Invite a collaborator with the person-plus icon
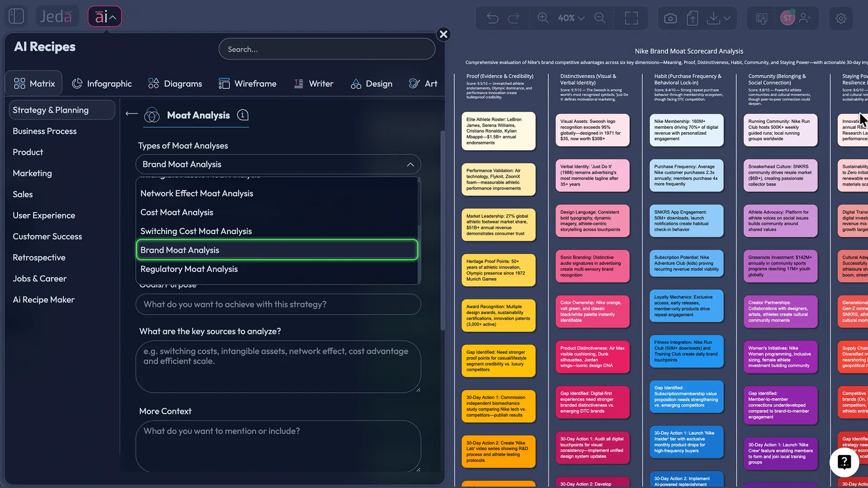The image size is (868, 488). (806, 18)
